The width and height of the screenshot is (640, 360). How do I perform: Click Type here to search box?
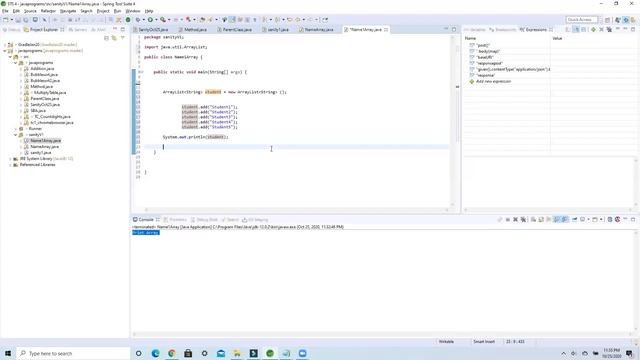[x=73, y=353]
